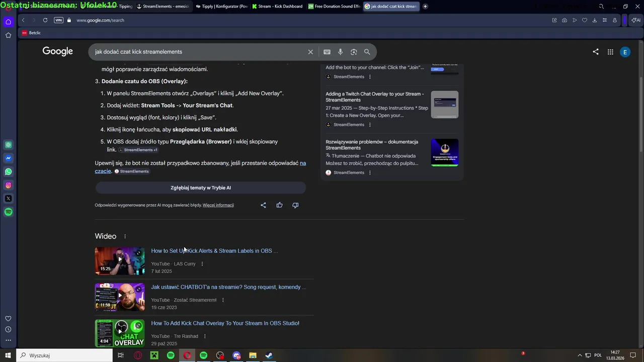644x362 pixels.
Task: Open the sidebar history clock
Action: click(8, 329)
